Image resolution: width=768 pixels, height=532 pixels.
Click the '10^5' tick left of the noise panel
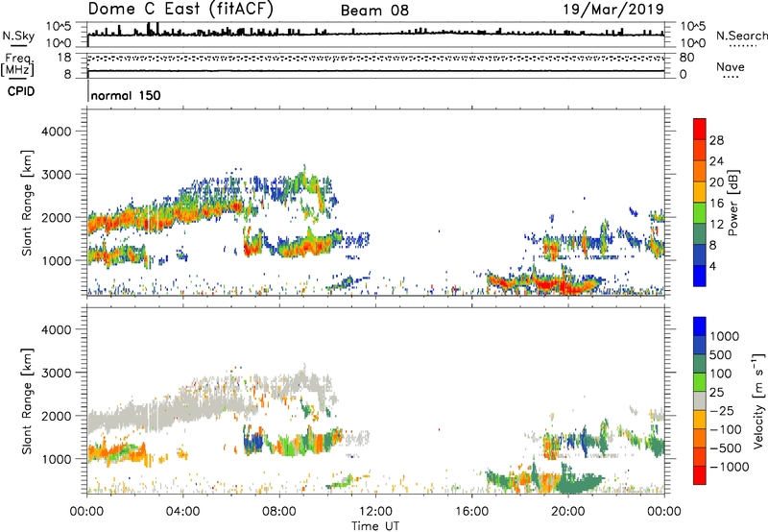[59, 26]
